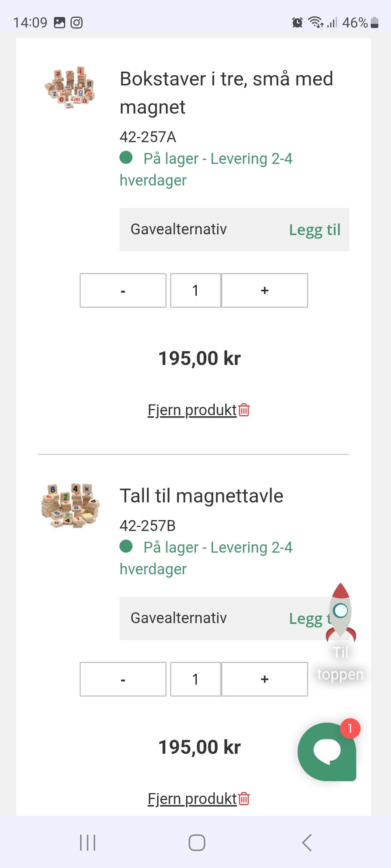This screenshot has height=868, width=391.
Task: Open Android recent apps button
Action: click(x=88, y=842)
